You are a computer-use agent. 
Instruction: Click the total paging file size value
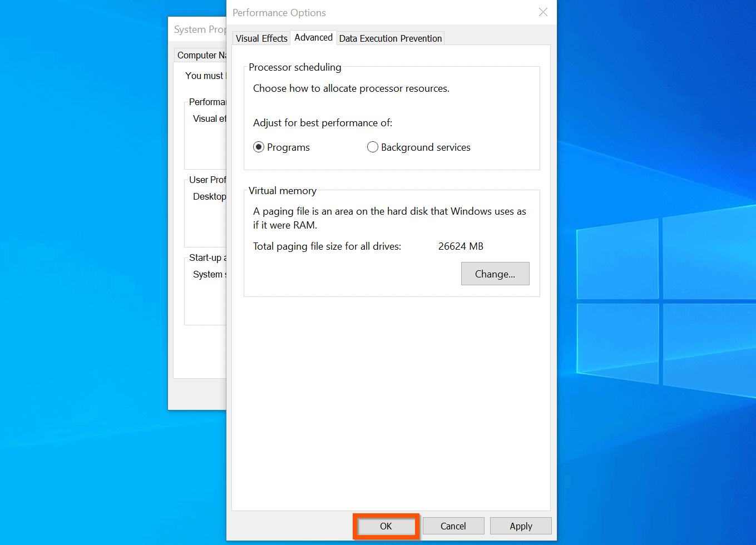[461, 246]
